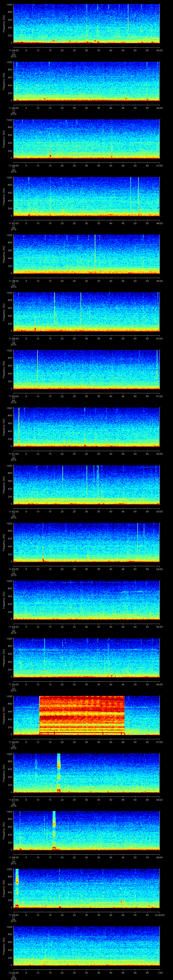Open the 11:52:00 spectrogram panel

(x=86, y=484)
